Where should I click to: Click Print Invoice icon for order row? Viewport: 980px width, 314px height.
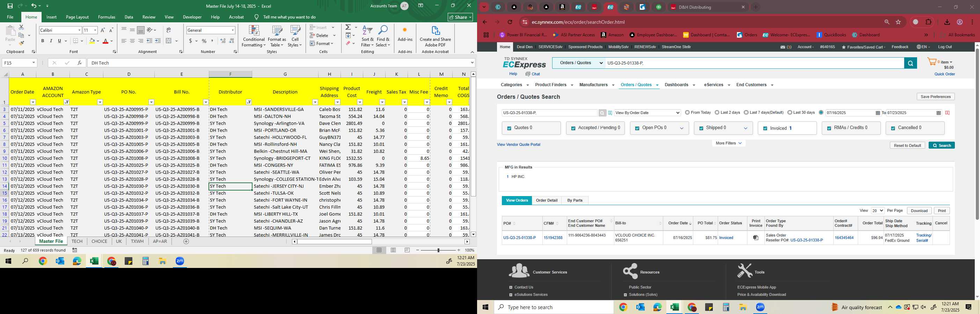point(756,238)
